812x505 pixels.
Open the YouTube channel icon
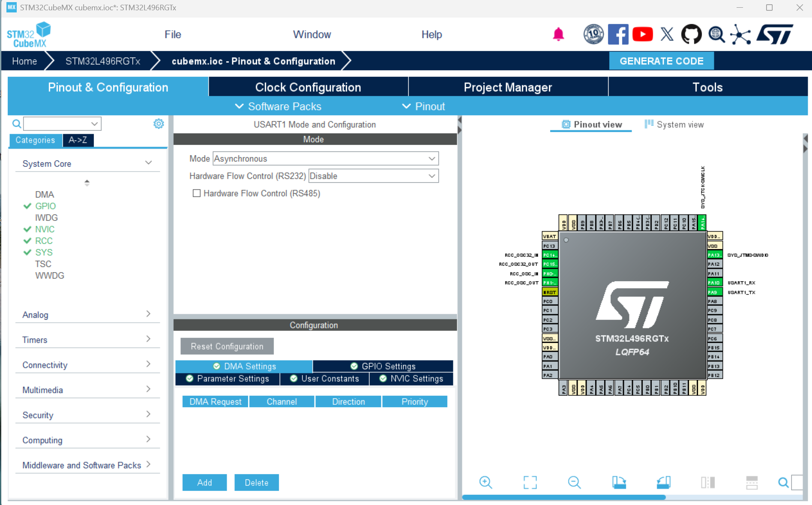643,34
